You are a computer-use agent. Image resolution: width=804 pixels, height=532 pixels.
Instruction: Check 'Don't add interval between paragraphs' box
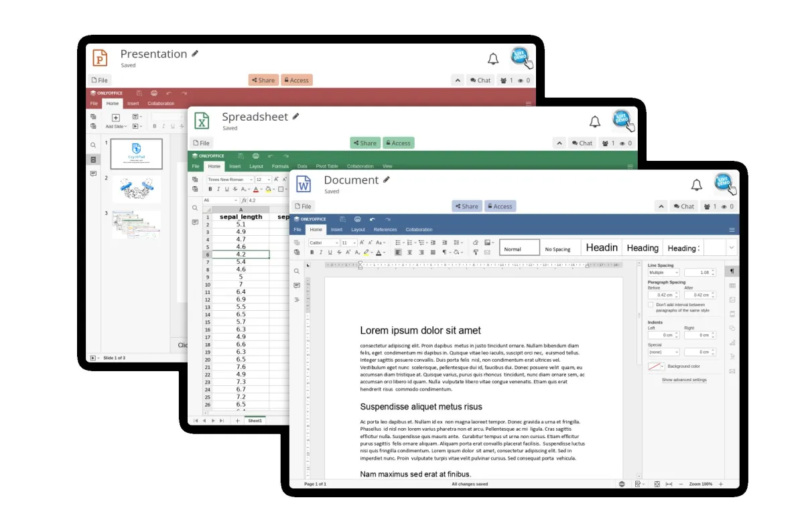(651, 305)
